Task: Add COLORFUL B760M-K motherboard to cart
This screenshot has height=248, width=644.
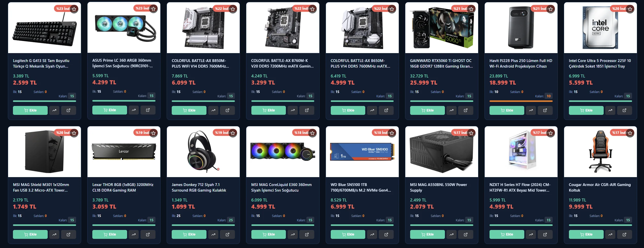Action: [269, 110]
